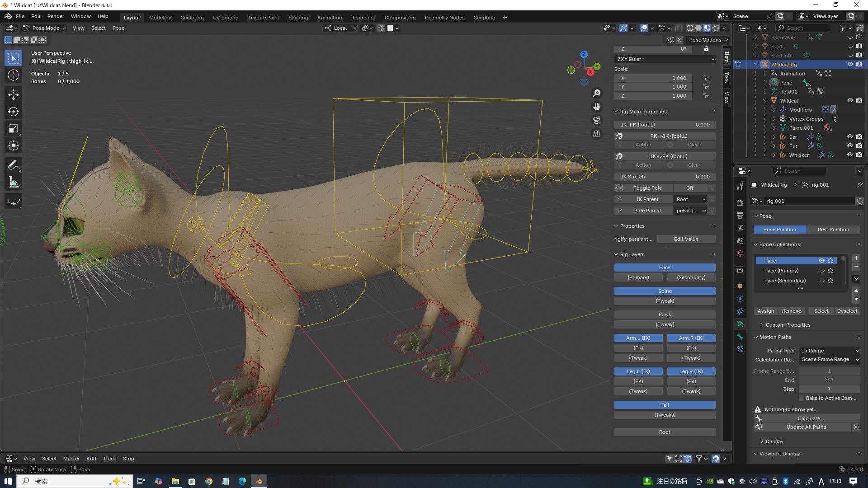Open the Bone properties tab icon

740,337
